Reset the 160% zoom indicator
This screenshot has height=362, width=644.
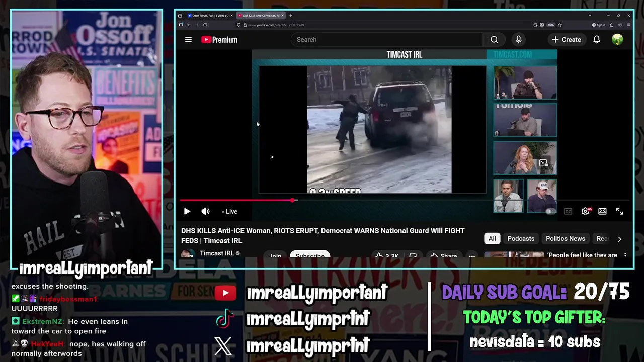pos(551,25)
